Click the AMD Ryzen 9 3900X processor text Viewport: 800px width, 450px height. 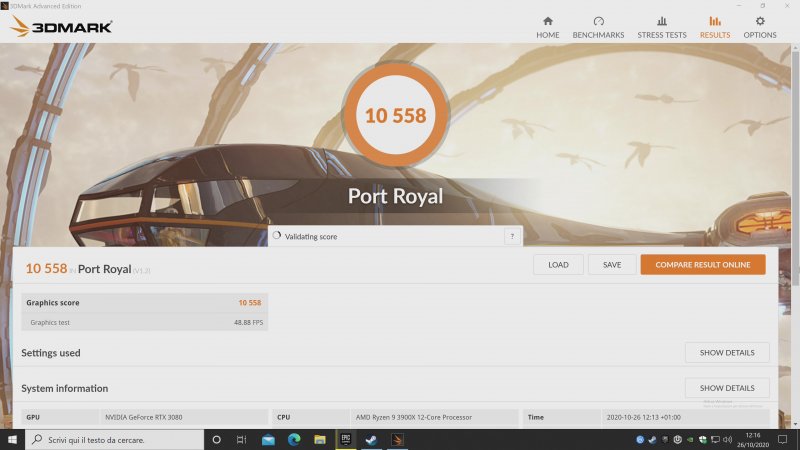414,417
